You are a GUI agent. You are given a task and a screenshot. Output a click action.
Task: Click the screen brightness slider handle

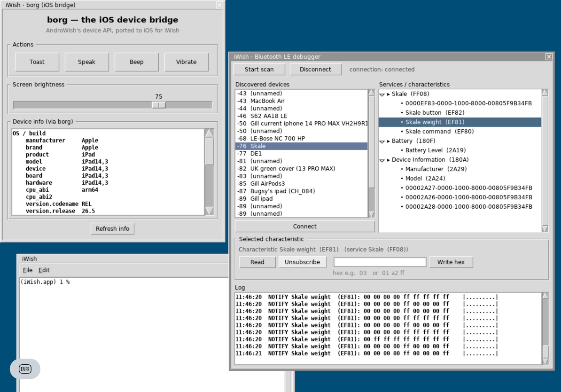(158, 105)
